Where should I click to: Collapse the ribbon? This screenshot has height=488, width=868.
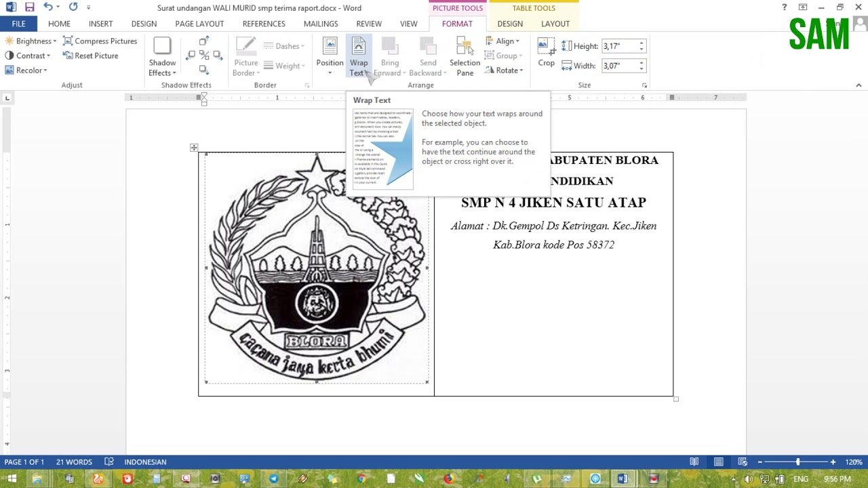click(x=859, y=85)
